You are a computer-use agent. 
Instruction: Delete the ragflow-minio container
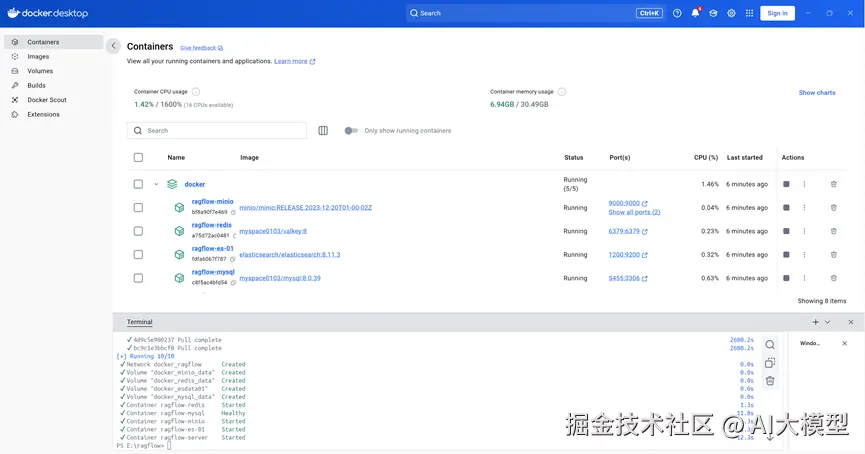(x=834, y=207)
